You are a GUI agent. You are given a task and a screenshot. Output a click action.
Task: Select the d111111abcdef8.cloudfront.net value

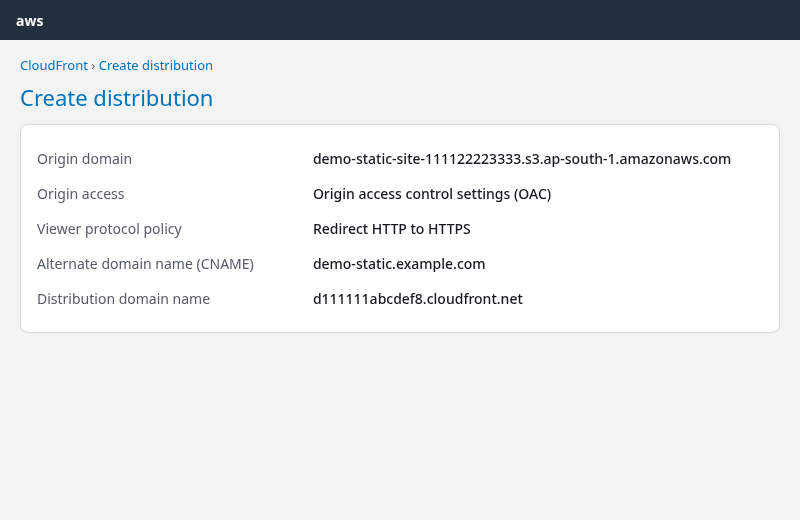418,299
